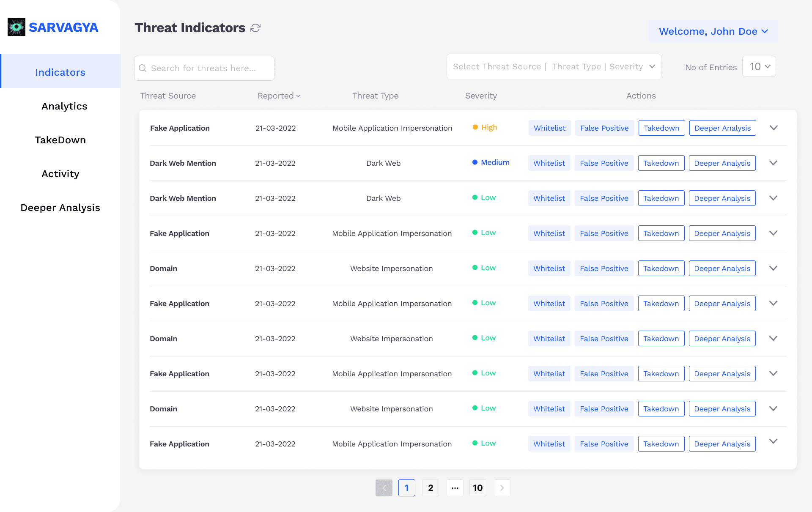Expand the Medium severity Dark Web Mention row

[773, 163]
